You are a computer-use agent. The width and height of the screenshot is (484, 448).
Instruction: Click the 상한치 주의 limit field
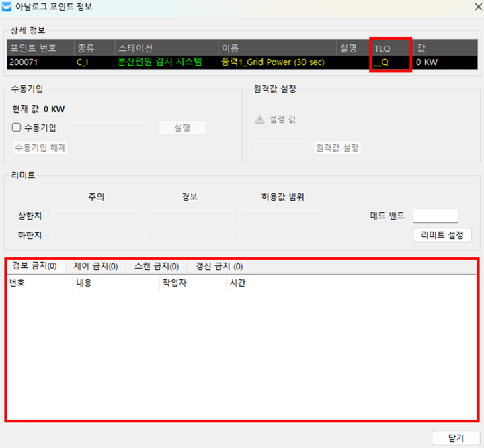(x=96, y=216)
